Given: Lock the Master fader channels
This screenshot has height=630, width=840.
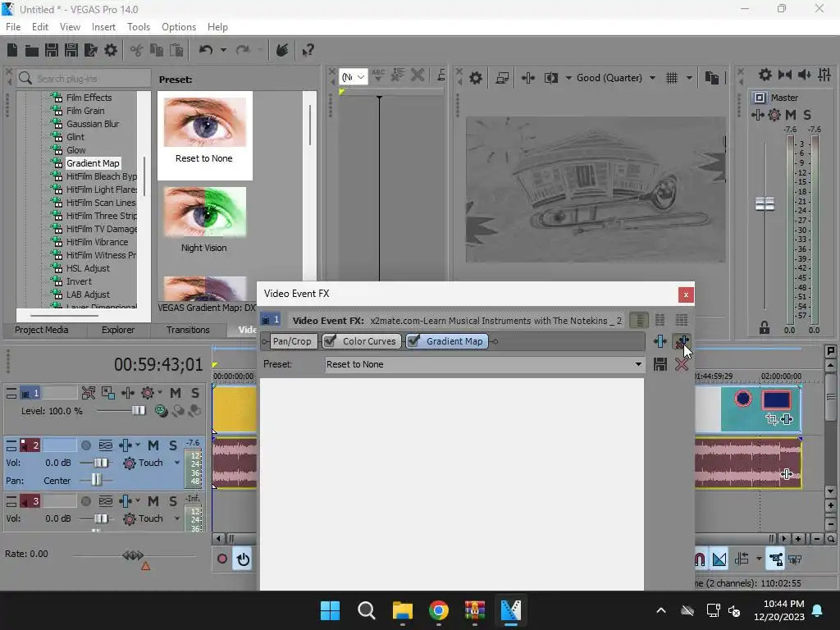Looking at the screenshot, I should point(764,328).
